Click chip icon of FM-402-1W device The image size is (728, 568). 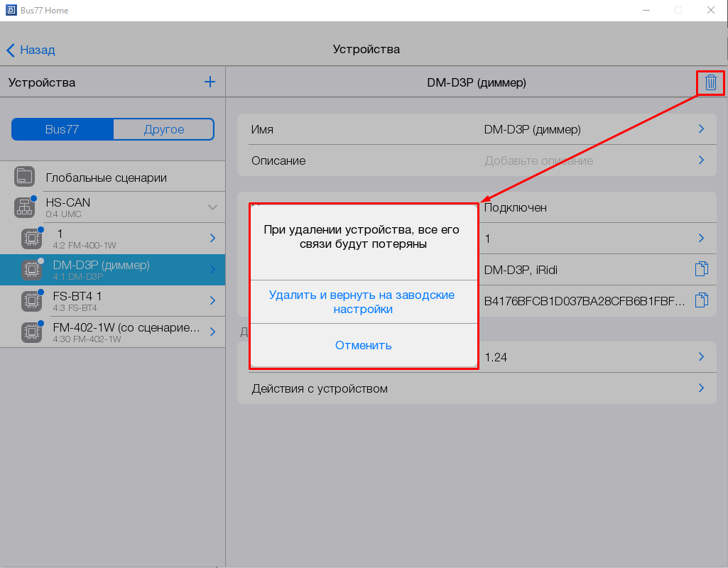tap(31, 332)
